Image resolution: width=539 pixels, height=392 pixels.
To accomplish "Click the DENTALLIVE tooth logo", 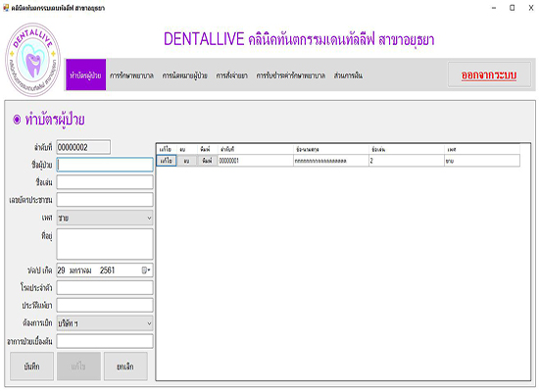I will tap(33, 60).
